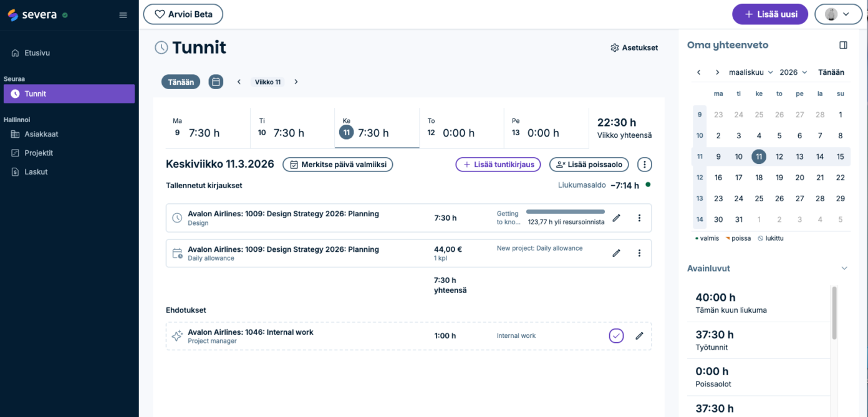This screenshot has height=417, width=868.
Task: Collapse the Oma yhteenveto side panel
Action: [x=843, y=45]
